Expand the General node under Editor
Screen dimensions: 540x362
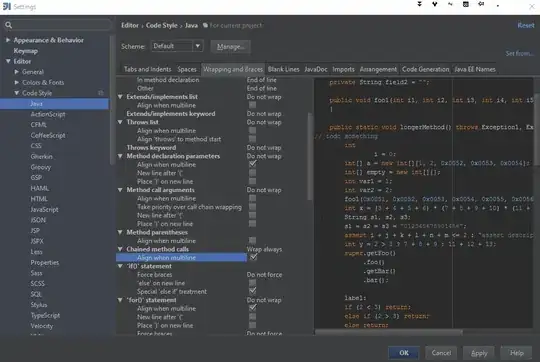(x=16, y=72)
